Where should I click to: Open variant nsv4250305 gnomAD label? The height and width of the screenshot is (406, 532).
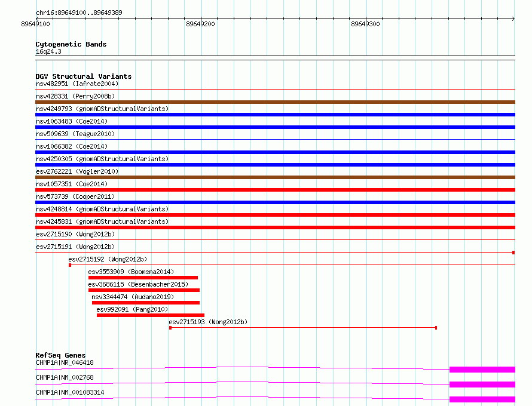(x=102, y=159)
